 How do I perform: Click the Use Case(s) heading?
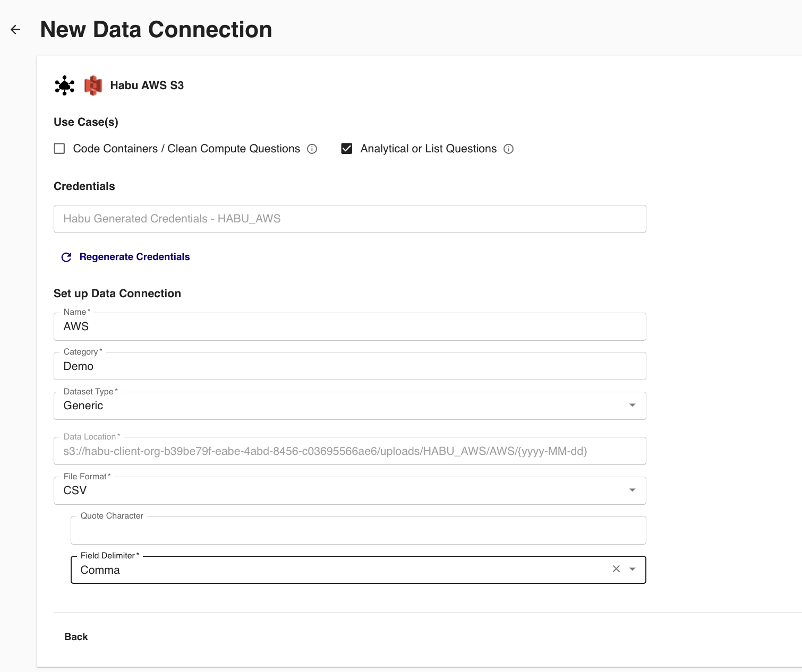pyautogui.click(x=86, y=122)
